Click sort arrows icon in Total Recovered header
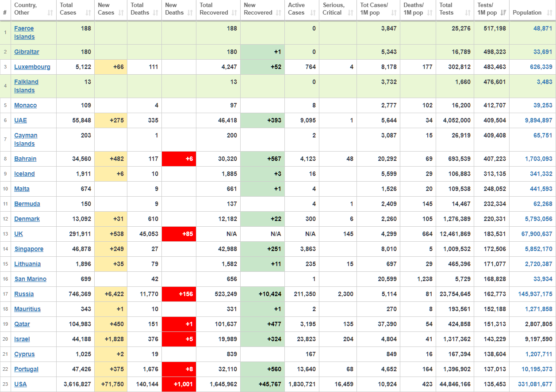556x392 pixels. (x=234, y=13)
